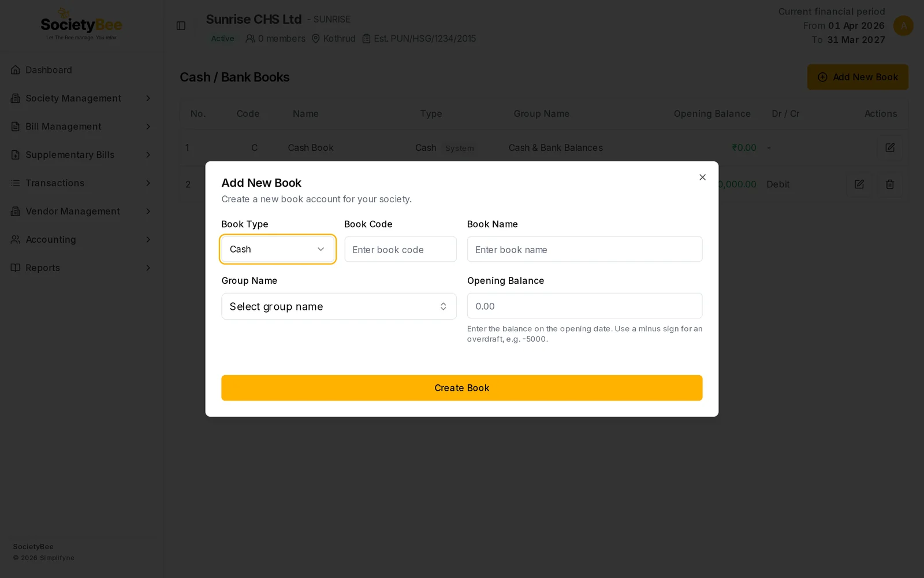
Task: Click the Dashboard home icon
Action: [x=16, y=70]
